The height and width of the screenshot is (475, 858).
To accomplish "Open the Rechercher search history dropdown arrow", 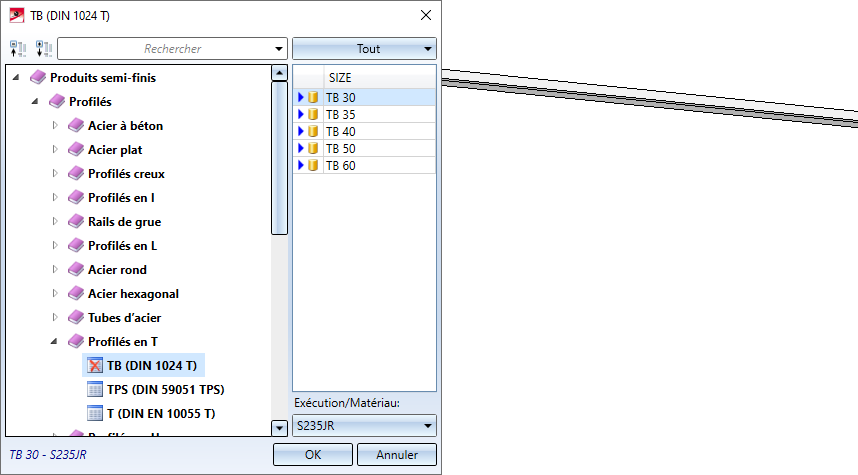I will 279,49.
